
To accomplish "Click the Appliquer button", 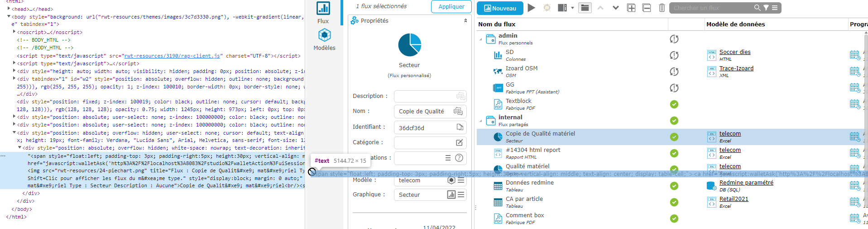I will click(x=451, y=6).
